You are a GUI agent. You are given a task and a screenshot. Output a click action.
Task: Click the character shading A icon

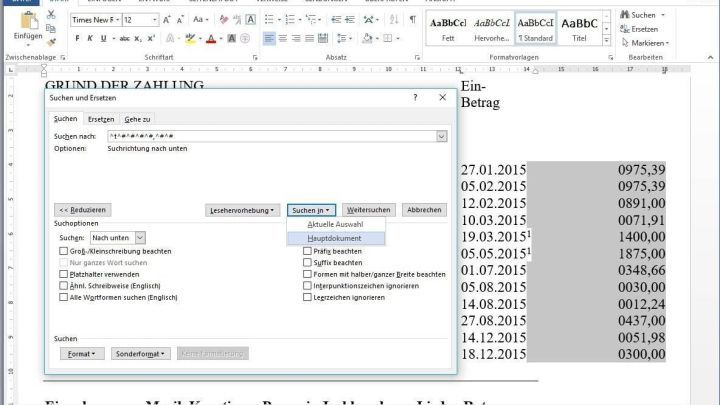click(x=231, y=39)
